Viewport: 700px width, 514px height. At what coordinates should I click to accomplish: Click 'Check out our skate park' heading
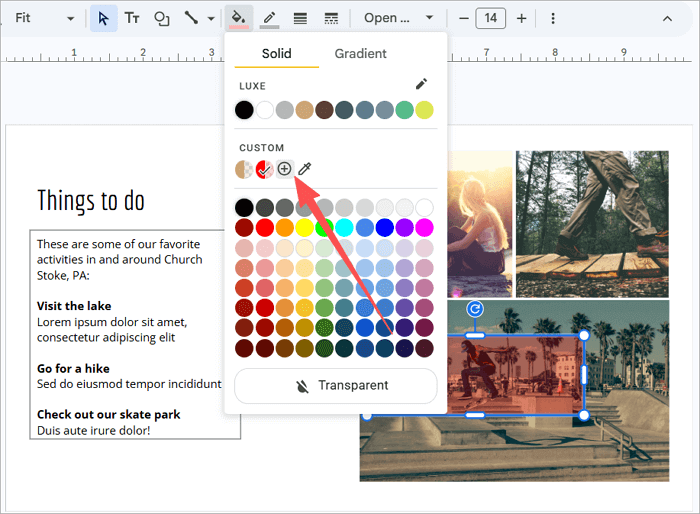click(108, 415)
